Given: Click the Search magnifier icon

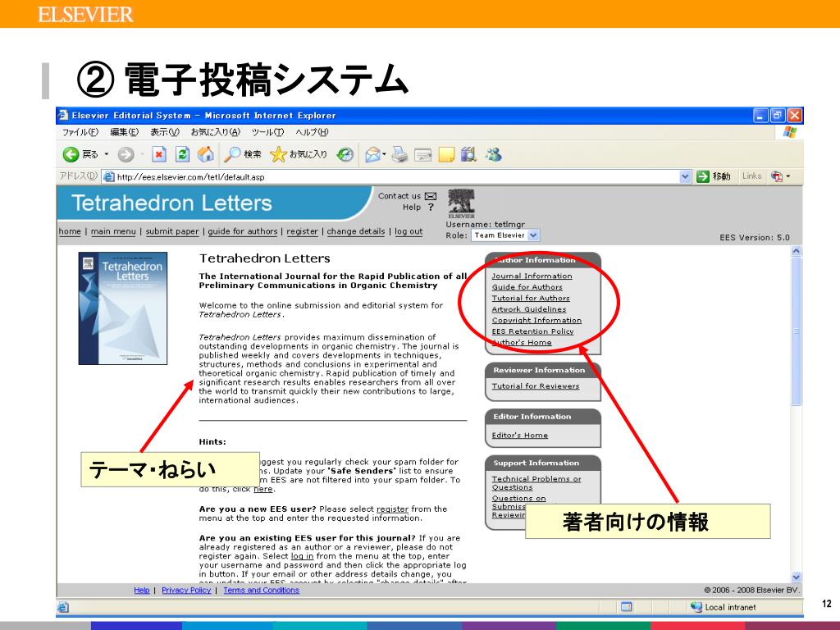Looking at the screenshot, I should [x=232, y=155].
